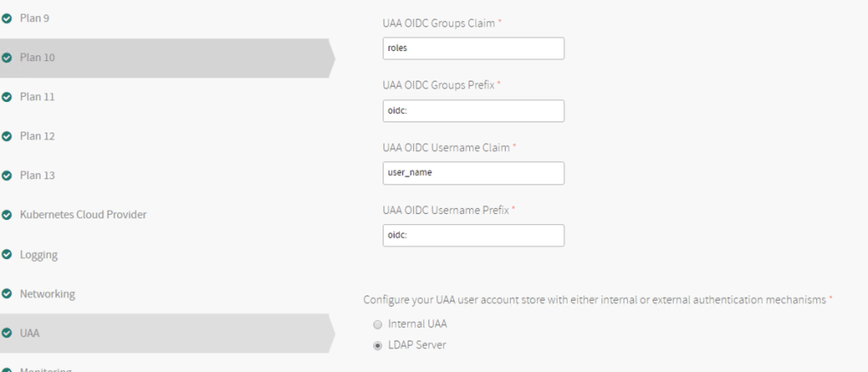The image size is (868, 372).
Task: Focus the UAA OIDC Groups Prefix field
Action: (x=473, y=111)
